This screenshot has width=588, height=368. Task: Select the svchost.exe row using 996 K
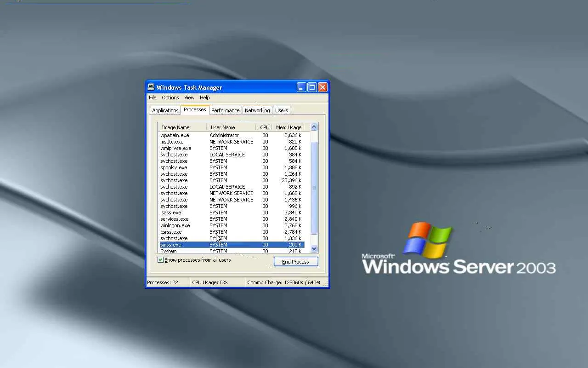click(231, 206)
